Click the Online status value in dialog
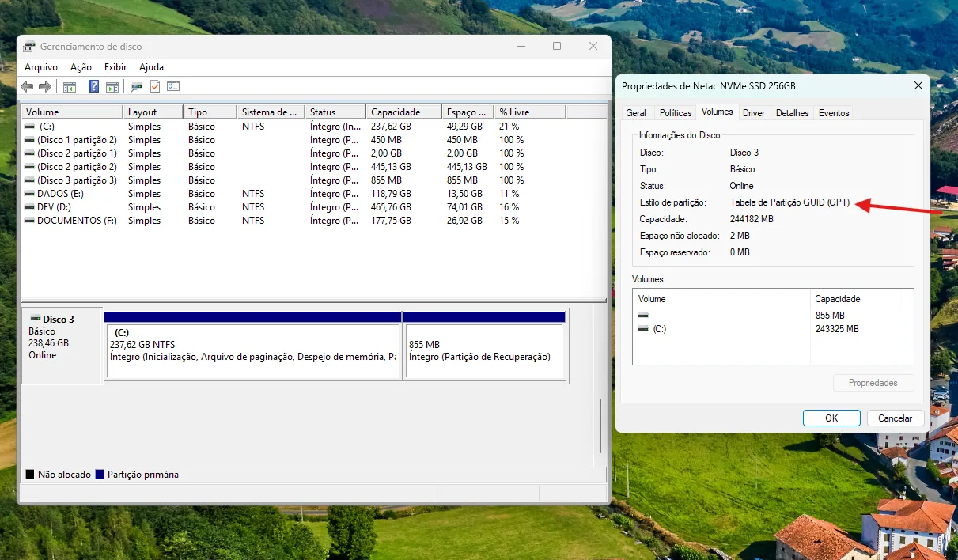958x560 pixels. pyautogui.click(x=741, y=186)
